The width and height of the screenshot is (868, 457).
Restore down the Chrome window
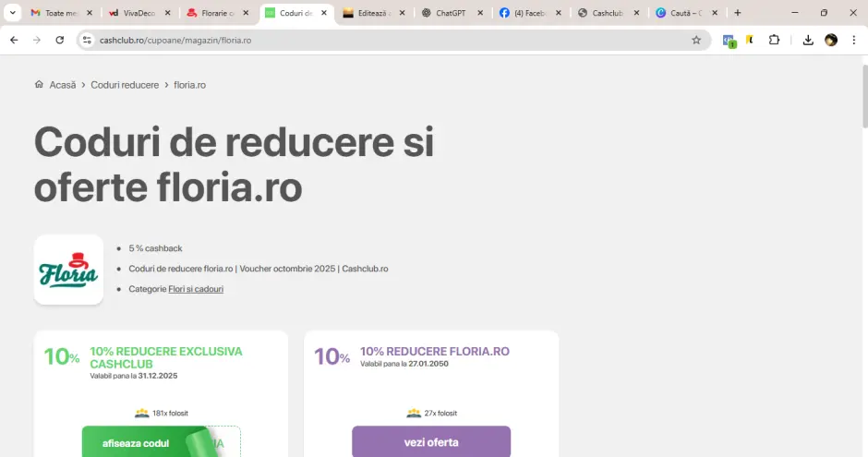coord(824,13)
